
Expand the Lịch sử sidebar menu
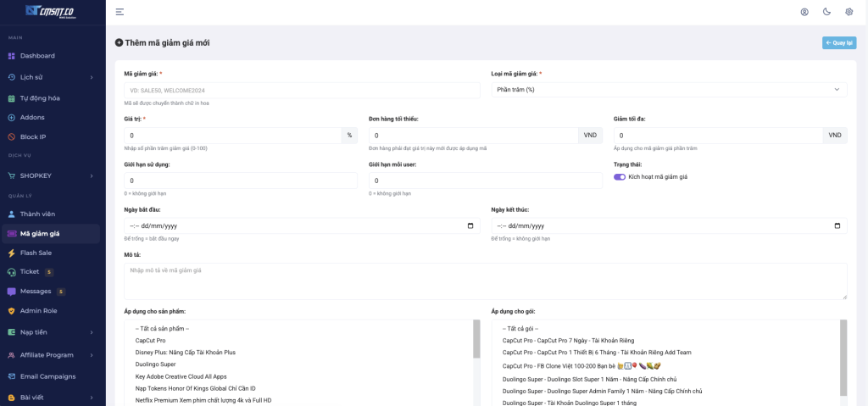(91, 77)
